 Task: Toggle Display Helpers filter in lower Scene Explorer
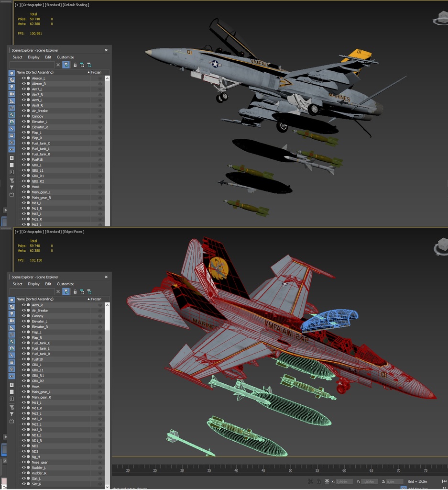(x=12, y=328)
